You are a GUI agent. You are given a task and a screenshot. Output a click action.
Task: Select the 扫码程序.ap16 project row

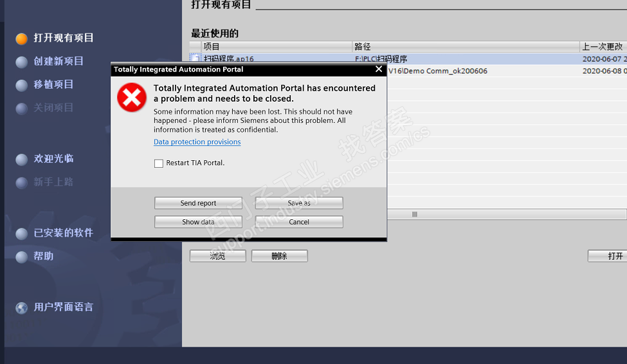[408, 59]
